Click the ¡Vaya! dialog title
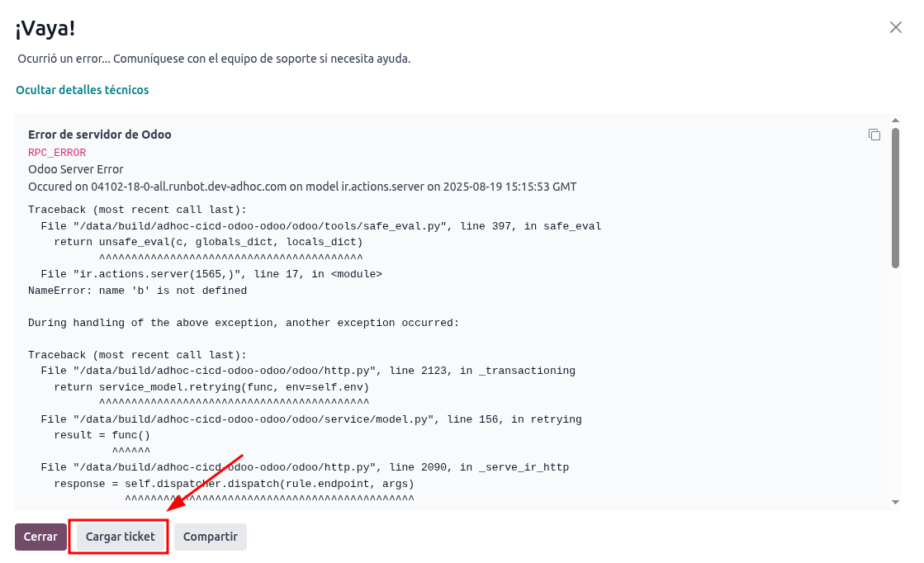This screenshot has width=924, height=563. click(46, 29)
